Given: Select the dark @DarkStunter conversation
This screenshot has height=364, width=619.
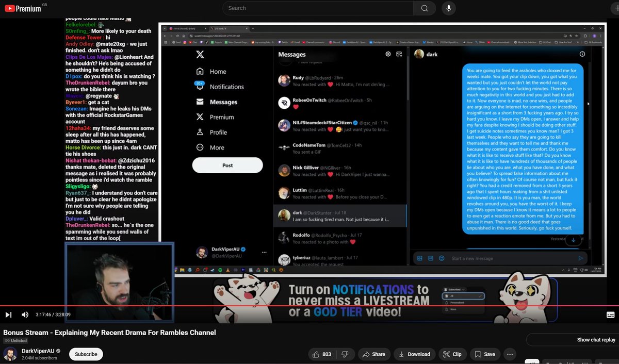Looking at the screenshot, I should pos(340,216).
